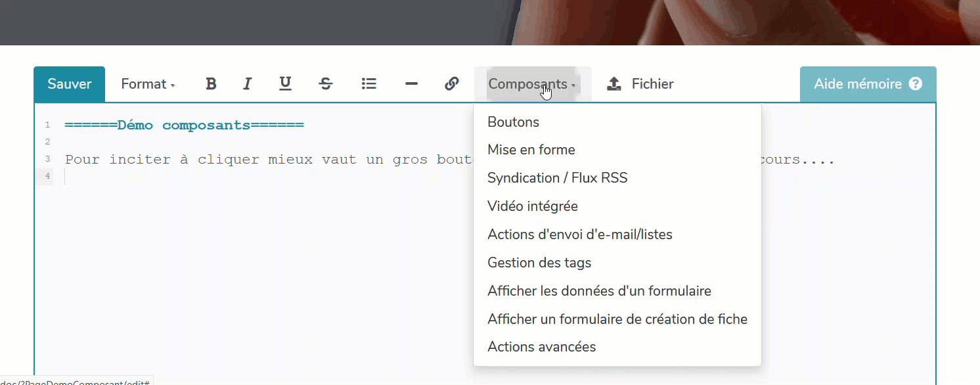Select Syndication / Flux RSS entry
This screenshot has height=385, width=980.
[x=557, y=177]
